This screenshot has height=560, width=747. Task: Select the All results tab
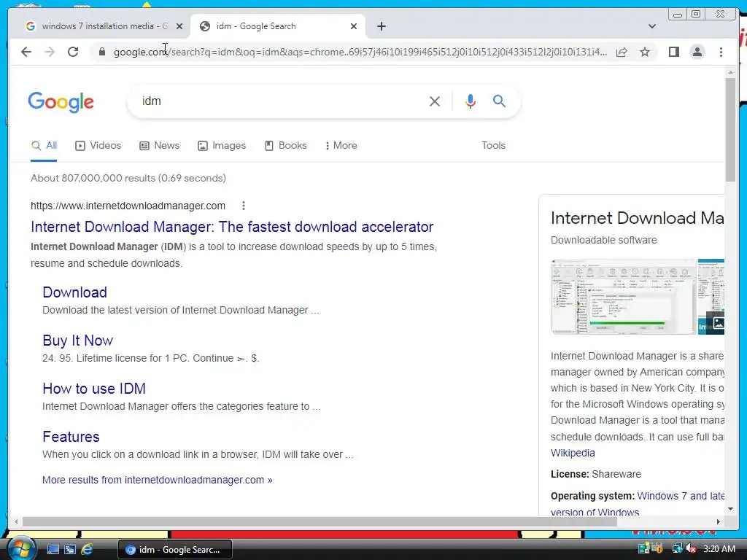(44, 146)
